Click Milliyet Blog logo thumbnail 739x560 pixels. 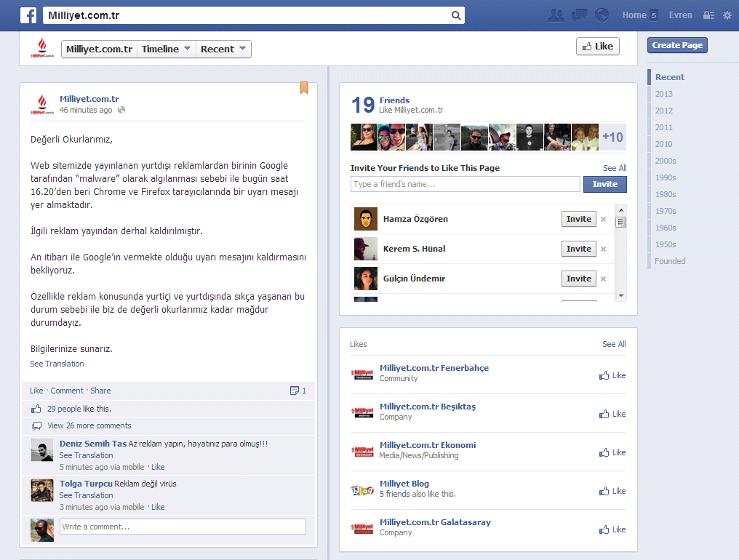362,491
